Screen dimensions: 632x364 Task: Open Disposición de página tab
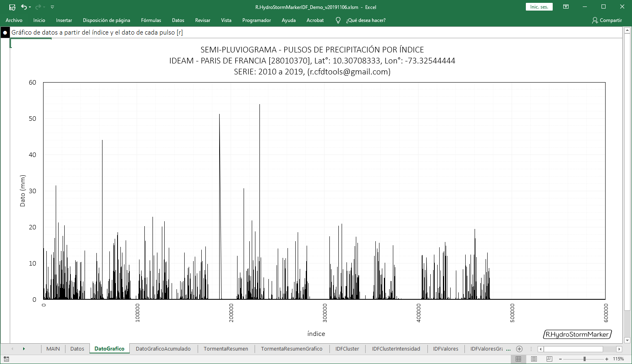pos(107,20)
